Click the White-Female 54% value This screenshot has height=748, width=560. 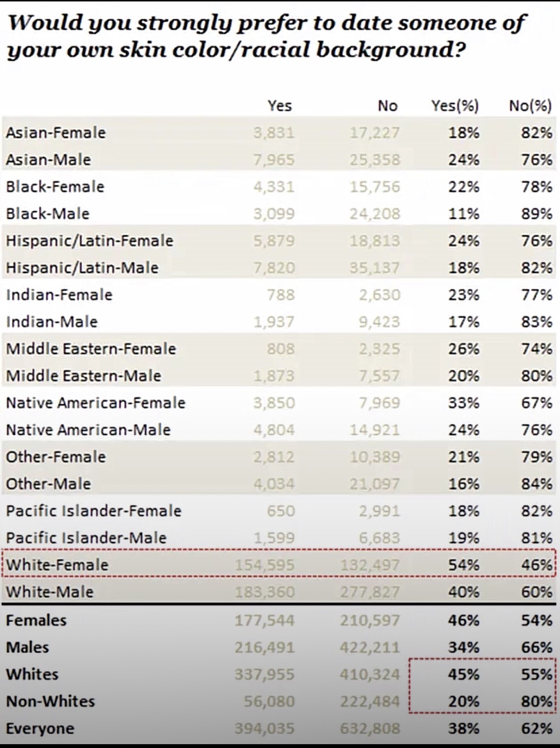464,565
